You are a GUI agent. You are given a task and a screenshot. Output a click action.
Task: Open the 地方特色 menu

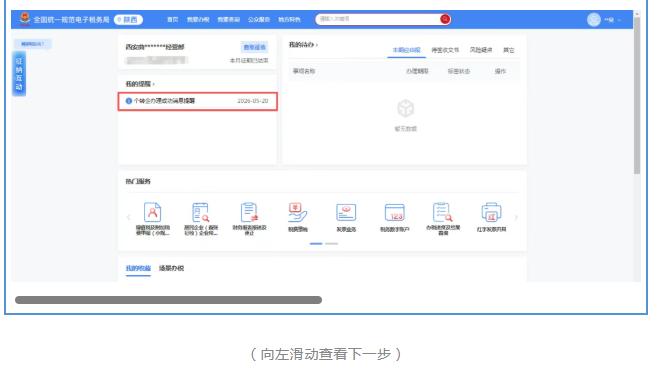289,20
